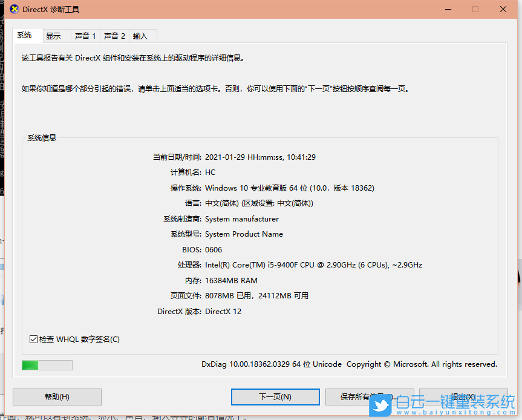Select the 系统 tab
Viewport: 522px width, 420px height.
click(26, 35)
